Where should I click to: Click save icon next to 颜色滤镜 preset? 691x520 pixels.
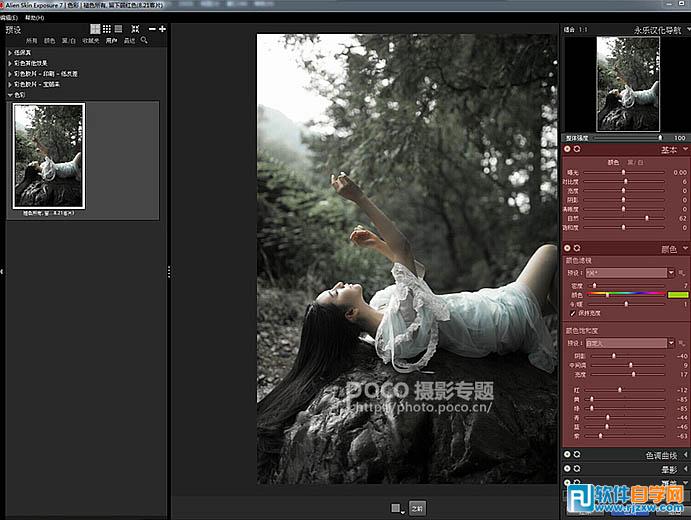[x=682, y=273]
